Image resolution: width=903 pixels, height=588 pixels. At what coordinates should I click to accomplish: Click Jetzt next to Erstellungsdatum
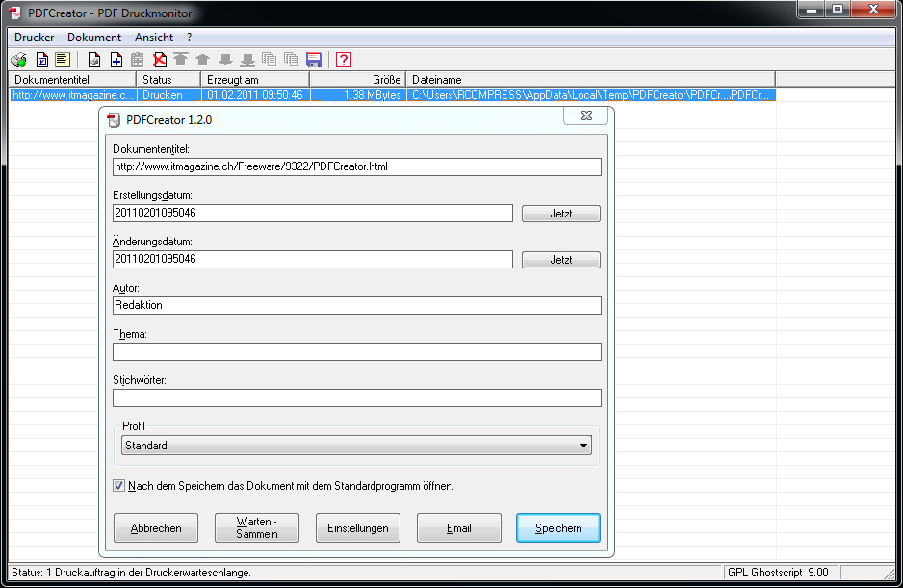[561, 214]
